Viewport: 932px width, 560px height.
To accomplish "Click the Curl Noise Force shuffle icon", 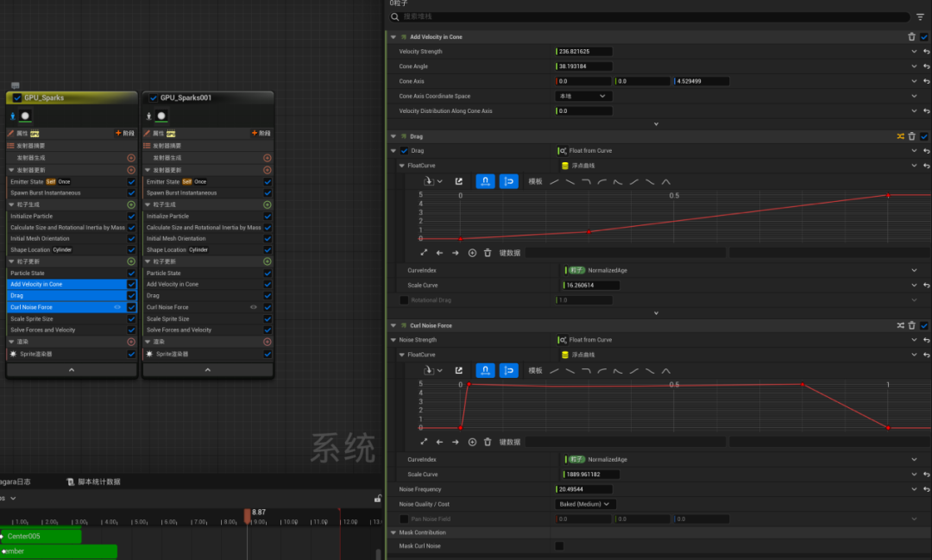I will [900, 325].
